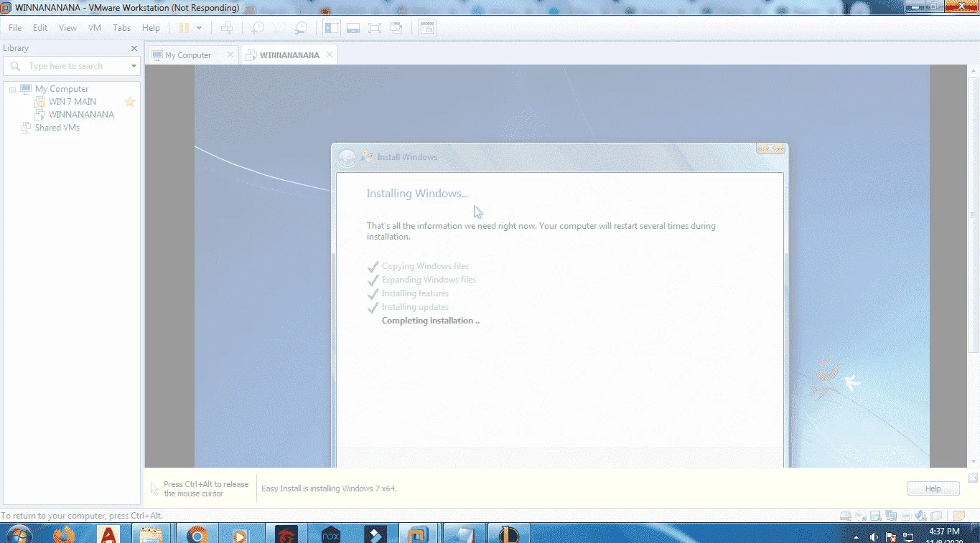Screen dimensions: 980x543
Task: Click the "Installing Windows..." heading
Action: [417, 194]
